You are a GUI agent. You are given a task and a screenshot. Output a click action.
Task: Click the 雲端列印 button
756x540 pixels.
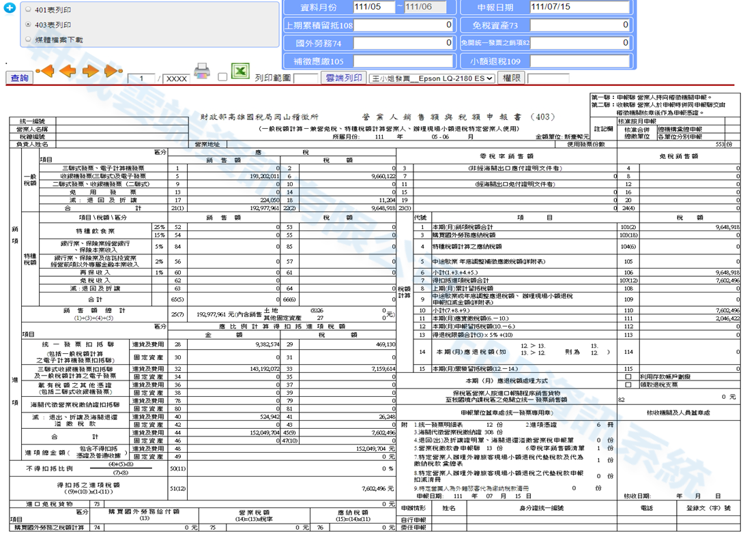[x=343, y=78]
